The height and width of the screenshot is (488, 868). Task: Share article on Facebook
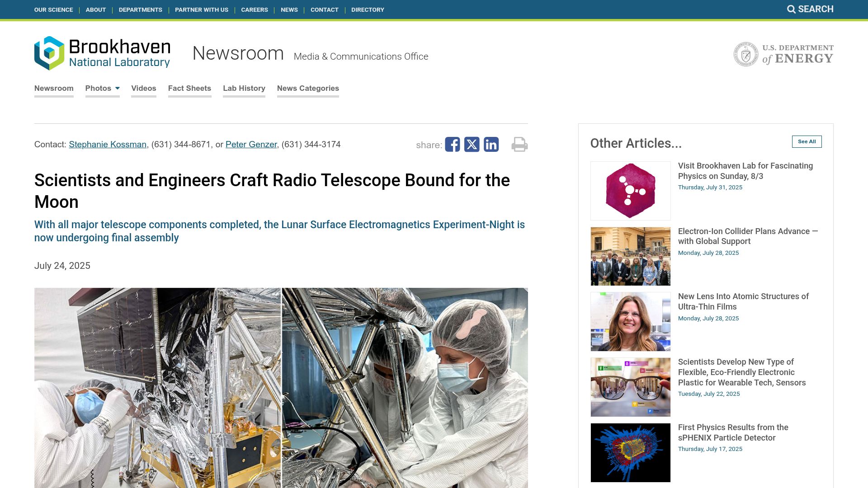(452, 145)
